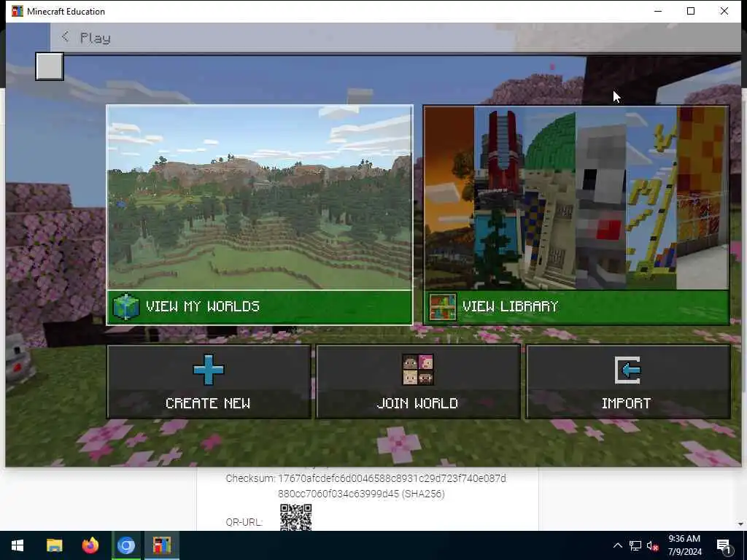Click Minecraft Education taskbar icon

(162, 545)
